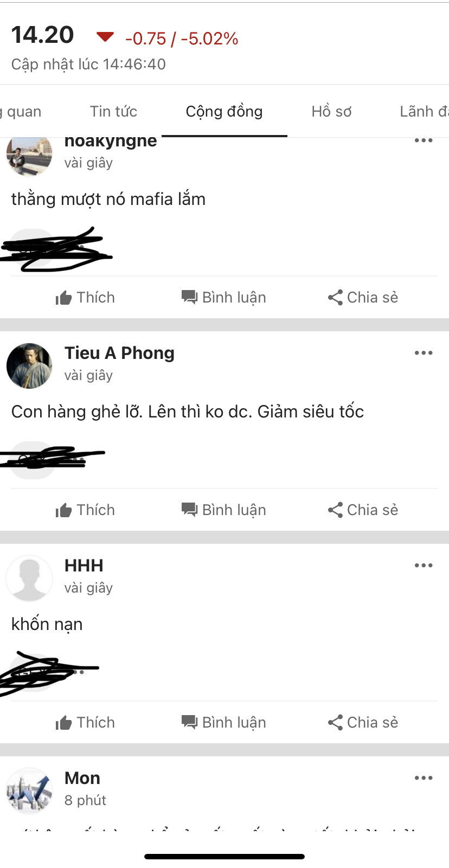Tap Thích on the mafia post

point(85,298)
